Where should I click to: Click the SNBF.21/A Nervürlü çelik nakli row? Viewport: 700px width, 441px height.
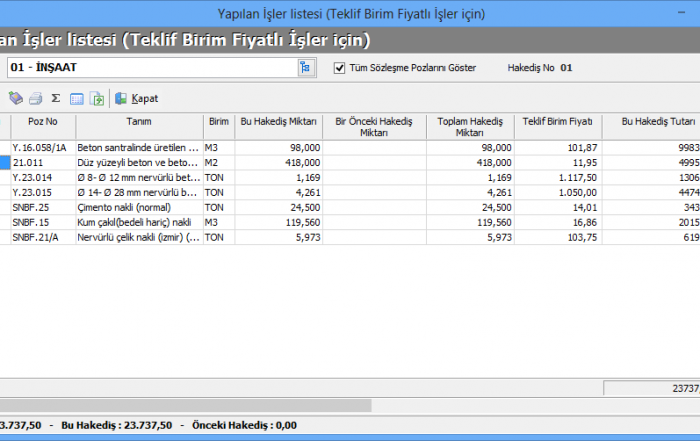[x=138, y=237]
